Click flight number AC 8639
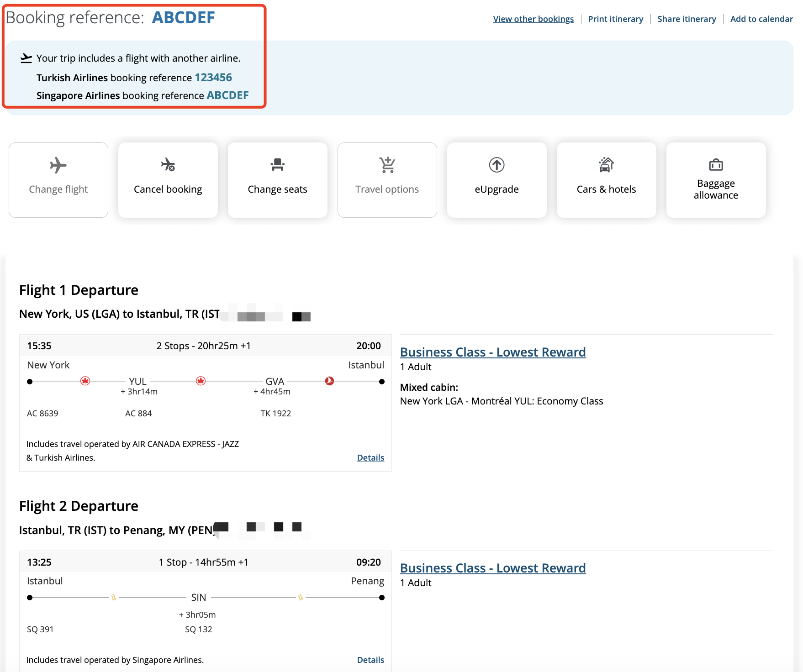The width and height of the screenshot is (803, 672). click(x=42, y=413)
